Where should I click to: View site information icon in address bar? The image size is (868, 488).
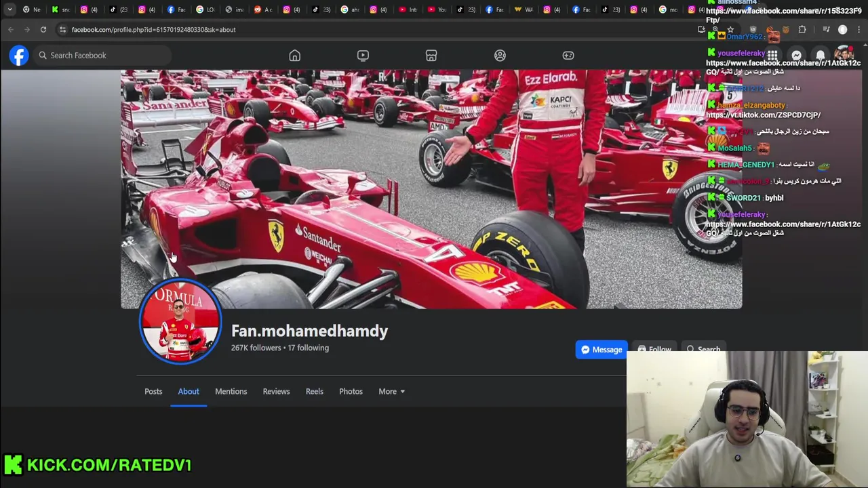pyautogui.click(x=62, y=30)
